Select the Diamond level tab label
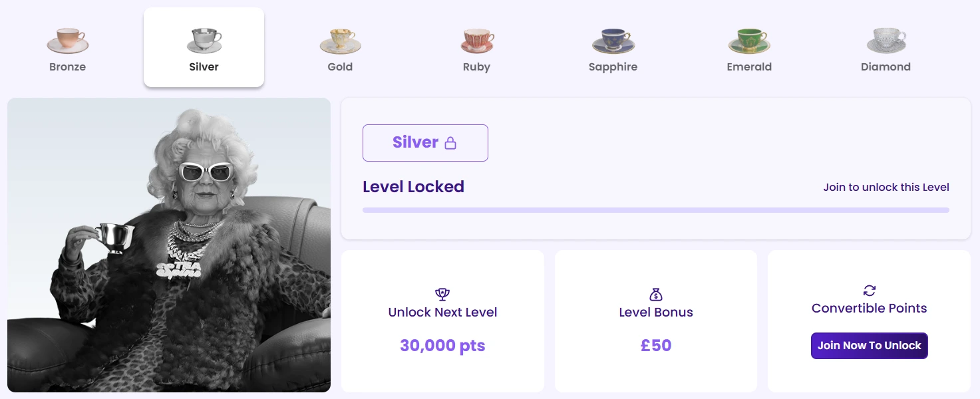980x399 pixels. (x=886, y=66)
